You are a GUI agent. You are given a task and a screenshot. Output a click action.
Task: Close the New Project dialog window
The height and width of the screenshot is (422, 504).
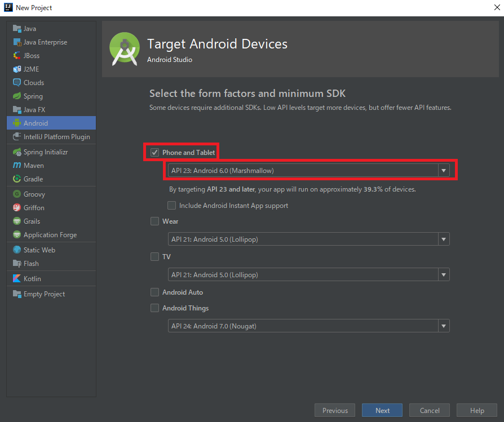click(x=497, y=7)
